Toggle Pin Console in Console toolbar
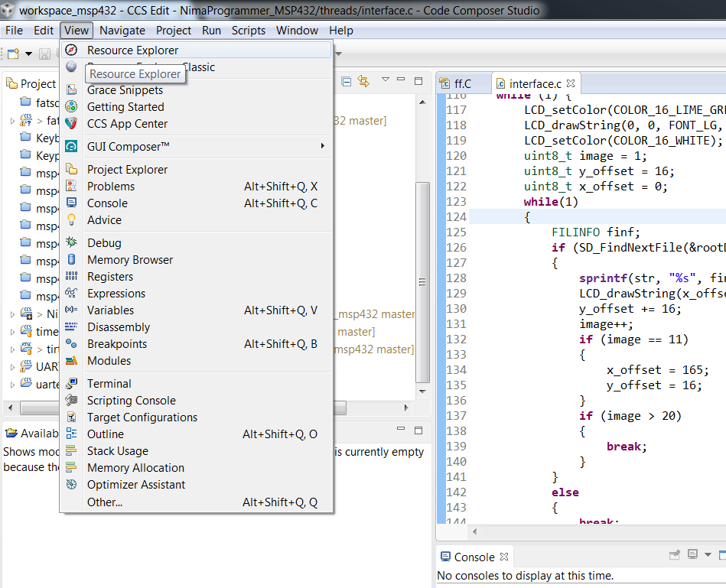Screen dimensions: 726x588 pyautogui.click(x=675, y=554)
